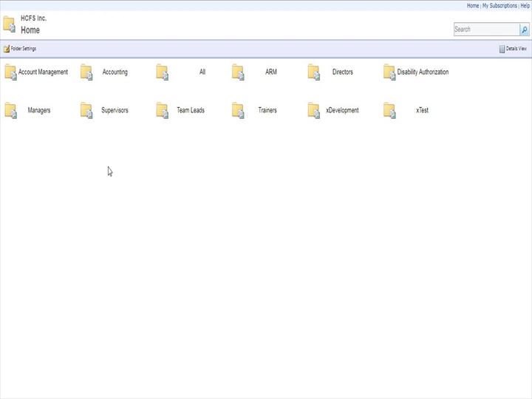The height and width of the screenshot is (399, 532).
Task: Click the Home link at top right
Action: click(x=472, y=5)
